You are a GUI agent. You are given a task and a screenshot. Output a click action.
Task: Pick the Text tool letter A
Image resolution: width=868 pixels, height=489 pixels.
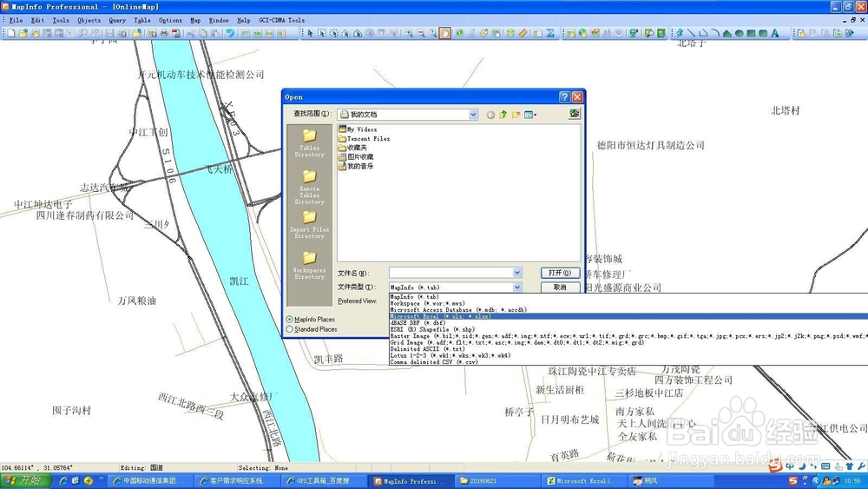point(775,33)
